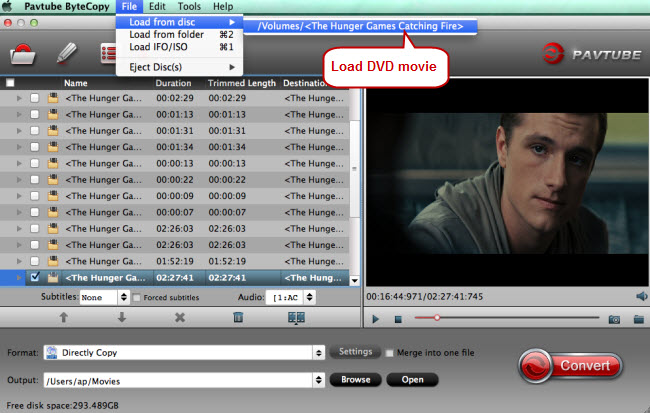Remove selected title with X icon
Screen dimensions: 650x413
tap(179, 318)
